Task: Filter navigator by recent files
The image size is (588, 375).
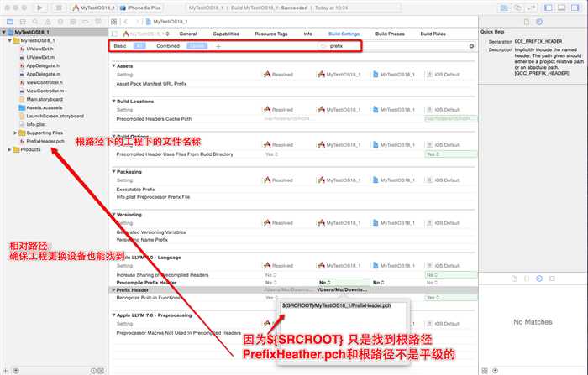Action: (x=93, y=371)
